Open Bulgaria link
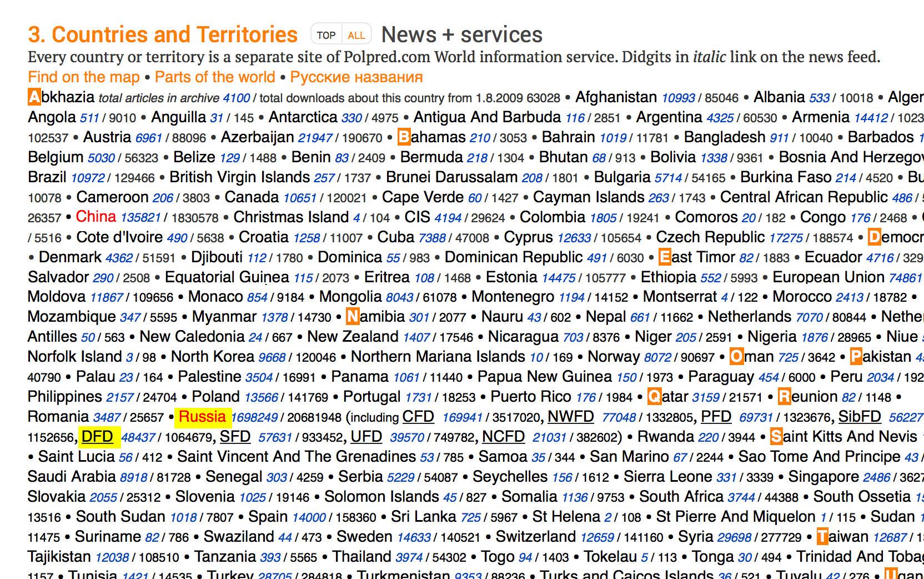This screenshot has height=579, width=924. coord(622,177)
